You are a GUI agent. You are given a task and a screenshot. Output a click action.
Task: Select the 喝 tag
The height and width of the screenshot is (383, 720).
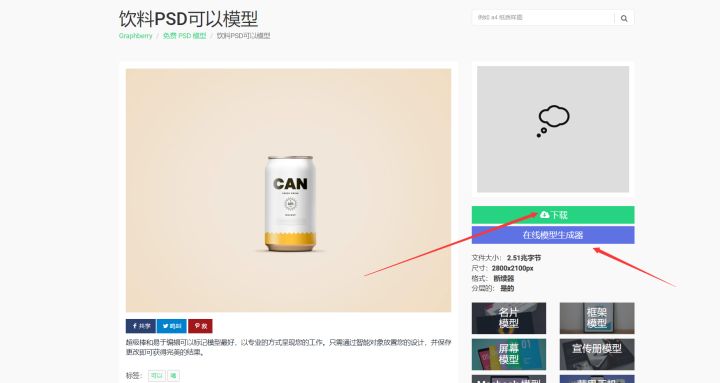173,376
